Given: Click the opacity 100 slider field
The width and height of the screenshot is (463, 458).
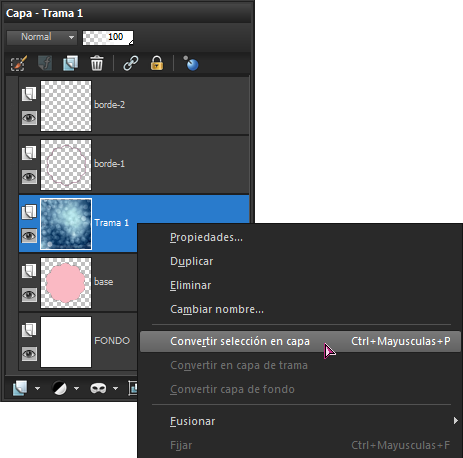Looking at the screenshot, I should [108, 37].
